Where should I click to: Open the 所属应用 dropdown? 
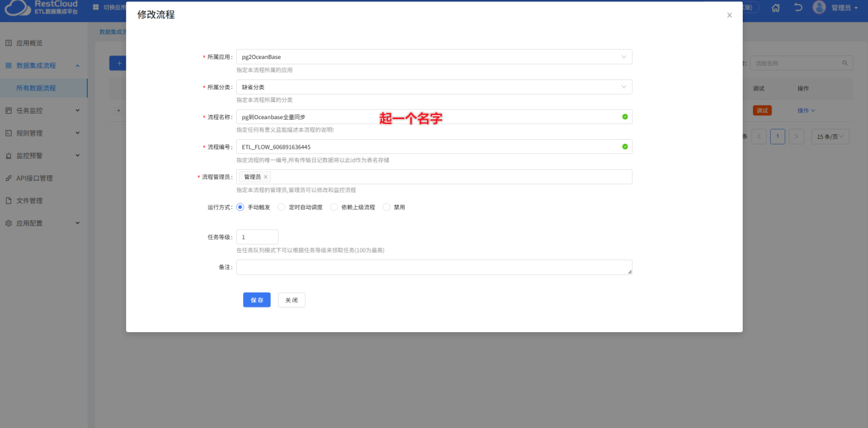[434, 57]
